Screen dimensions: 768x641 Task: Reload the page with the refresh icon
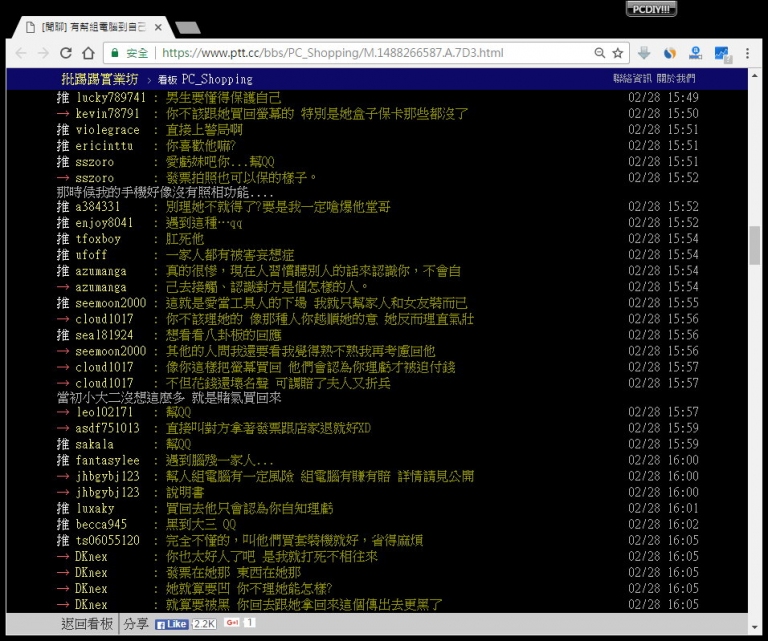[66, 53]
